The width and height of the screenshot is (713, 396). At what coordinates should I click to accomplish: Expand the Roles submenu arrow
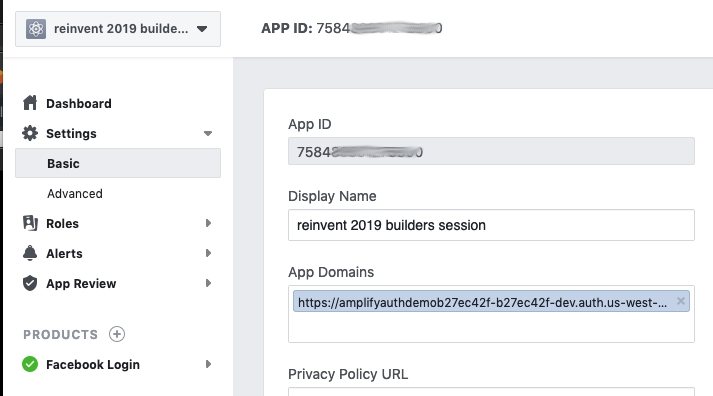[x=208, y=223]
